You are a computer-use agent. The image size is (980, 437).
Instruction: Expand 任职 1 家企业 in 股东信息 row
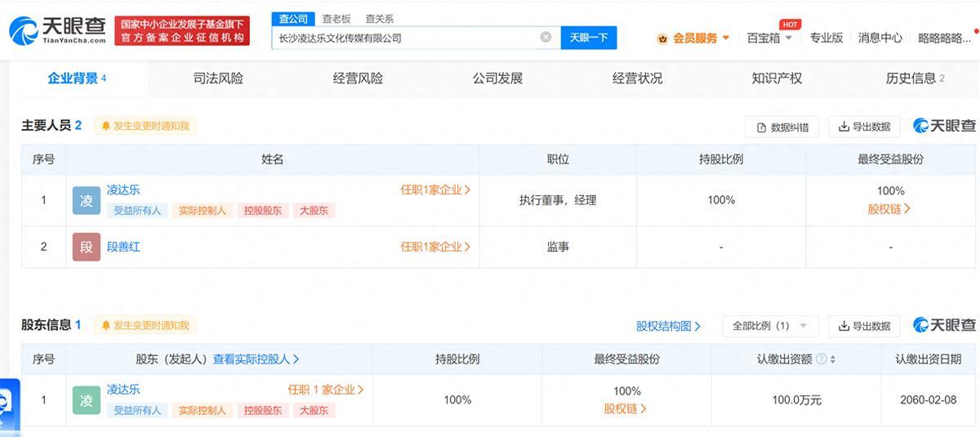[x=326, y=390]
